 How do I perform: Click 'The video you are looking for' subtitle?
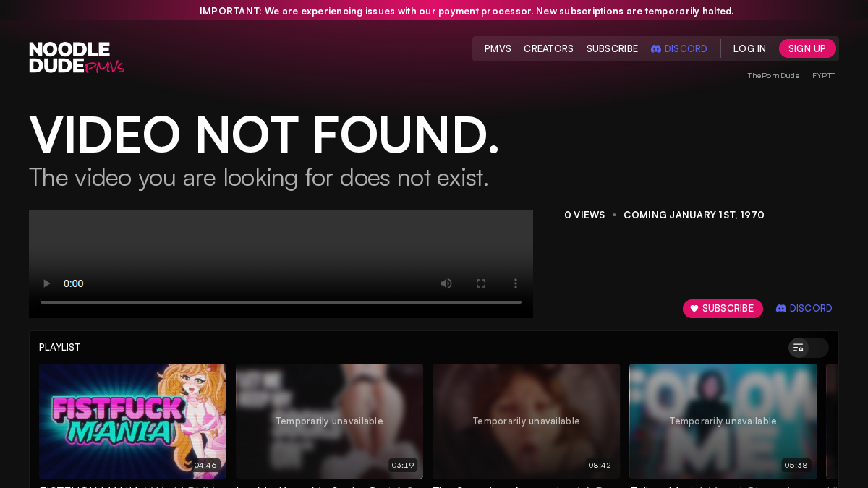pos(259,177)
